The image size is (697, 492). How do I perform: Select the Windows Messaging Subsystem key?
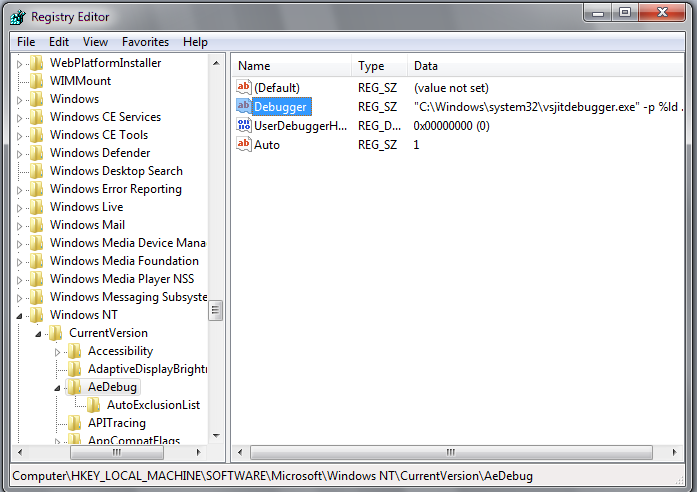point(128,297)
